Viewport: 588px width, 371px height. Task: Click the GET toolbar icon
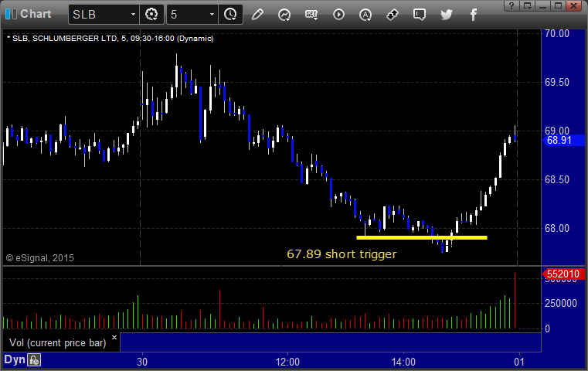(x=311, y=15)
